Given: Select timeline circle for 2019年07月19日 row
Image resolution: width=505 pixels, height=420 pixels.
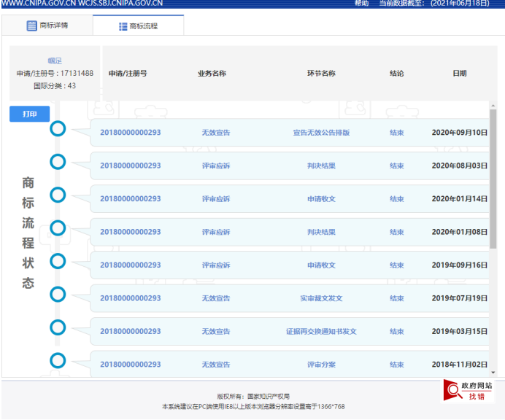Looking at the screenshot, I should click(58, 295).
